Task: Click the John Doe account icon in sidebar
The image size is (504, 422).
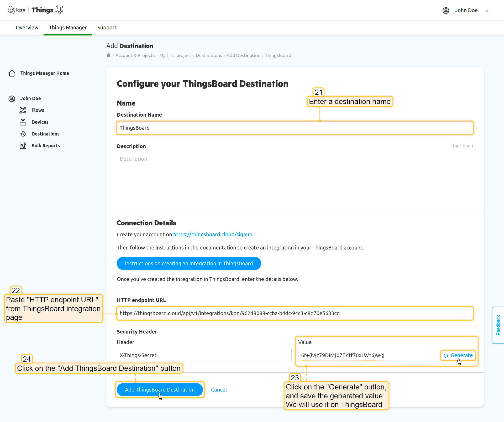Action: [x=12, y=98]
